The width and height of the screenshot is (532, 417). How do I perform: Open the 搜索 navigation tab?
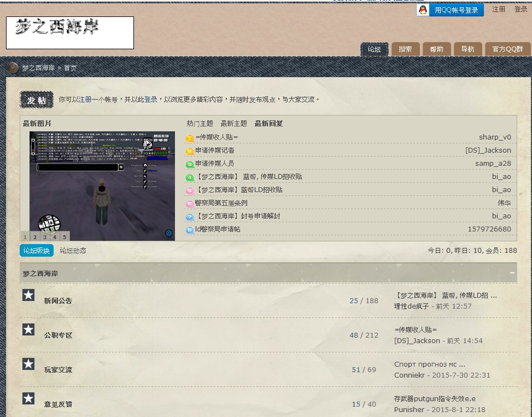point(406,49)
